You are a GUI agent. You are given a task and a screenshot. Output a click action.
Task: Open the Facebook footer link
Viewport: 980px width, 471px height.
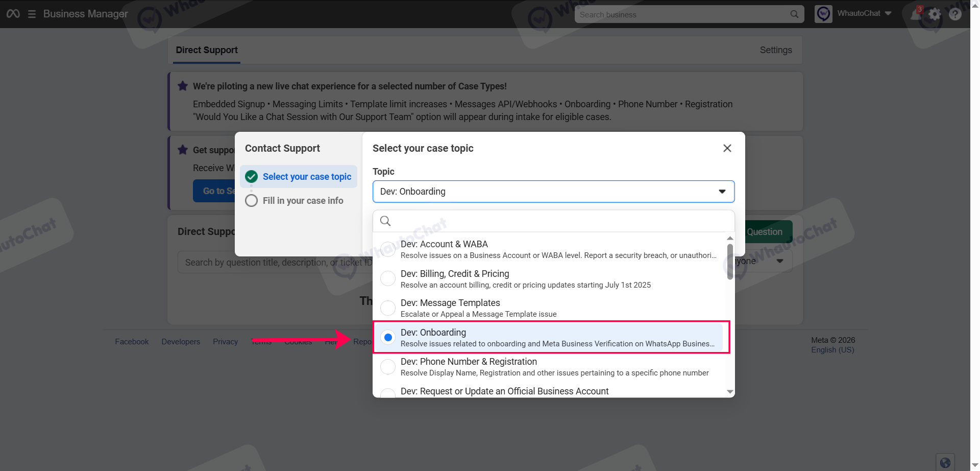132,342
